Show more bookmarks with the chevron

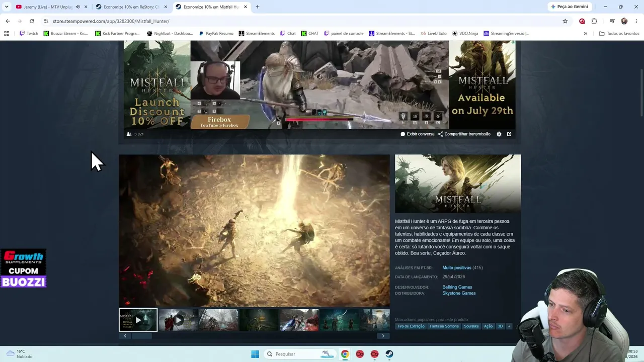[585, 34]
